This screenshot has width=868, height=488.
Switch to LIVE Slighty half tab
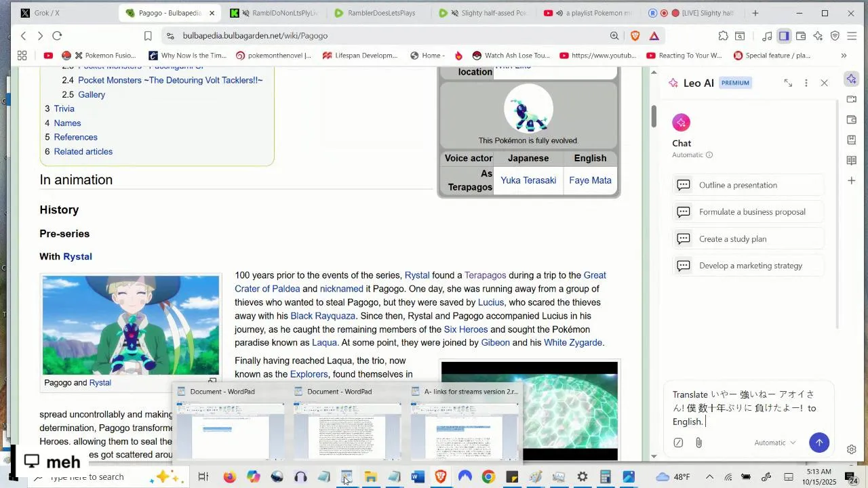click(692, 13)
